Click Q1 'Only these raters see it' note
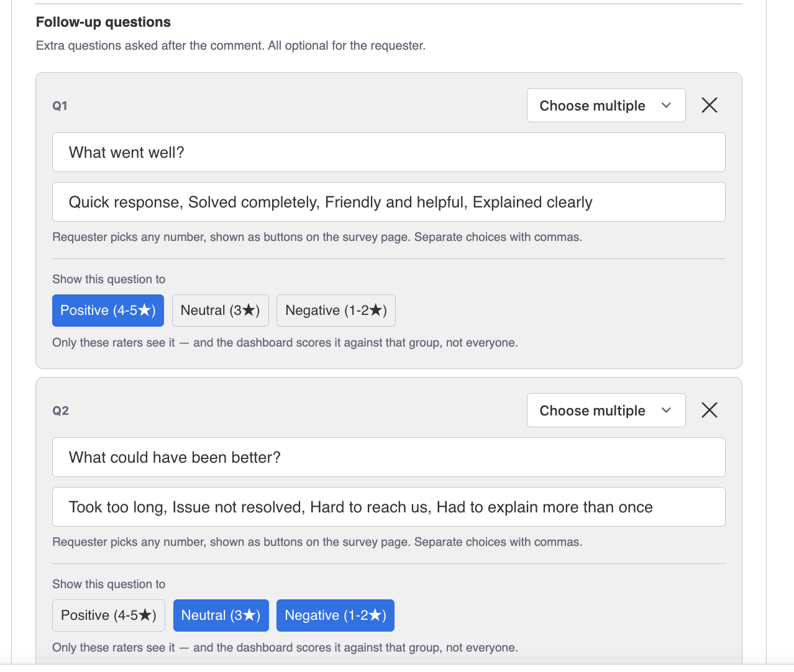 (285, 343)
